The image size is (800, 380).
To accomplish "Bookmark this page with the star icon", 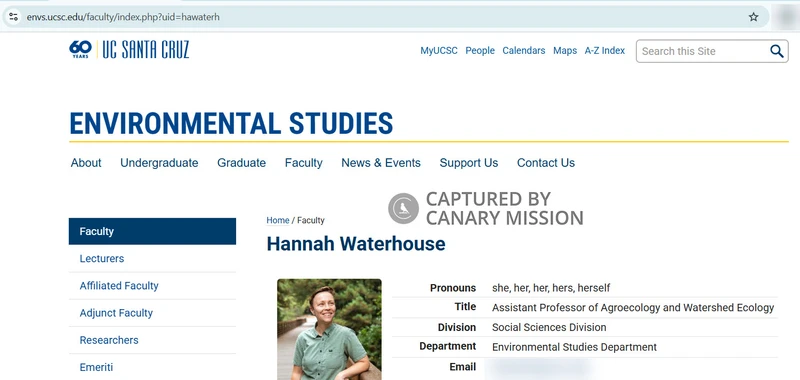I will click(x=754, y=17).
